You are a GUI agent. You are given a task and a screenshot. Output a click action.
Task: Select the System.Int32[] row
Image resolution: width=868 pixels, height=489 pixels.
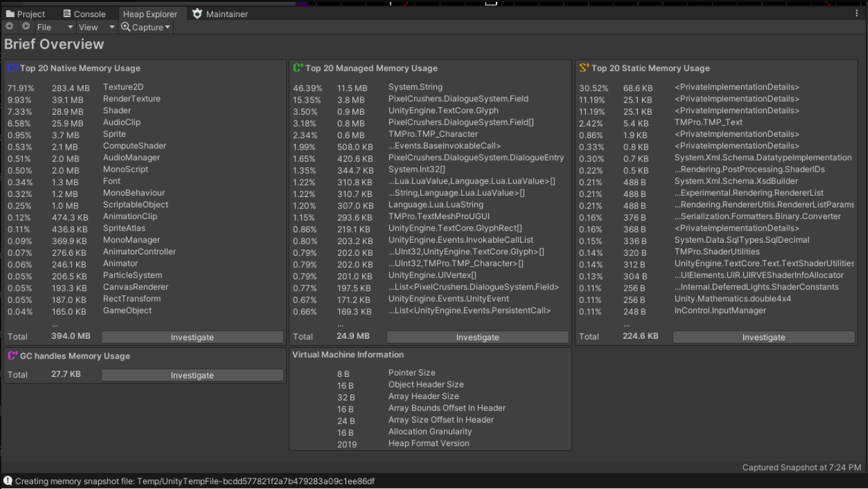click(x=431, y=170)
